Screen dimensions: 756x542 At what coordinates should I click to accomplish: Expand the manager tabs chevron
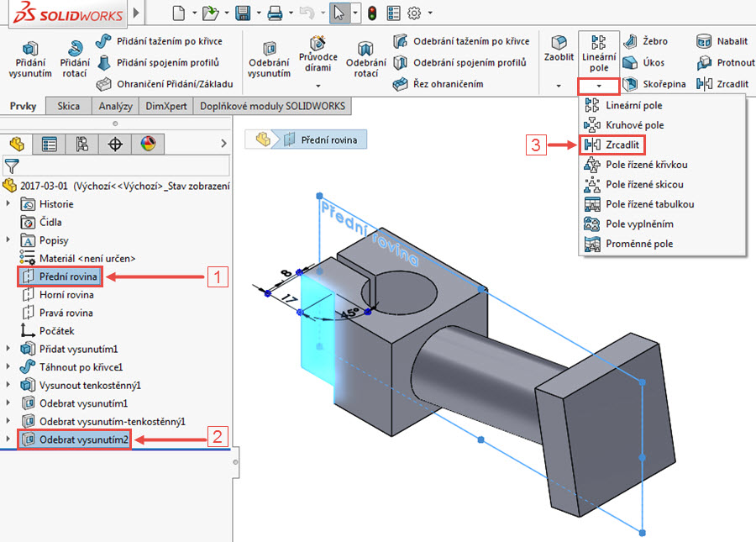[223, 144]
